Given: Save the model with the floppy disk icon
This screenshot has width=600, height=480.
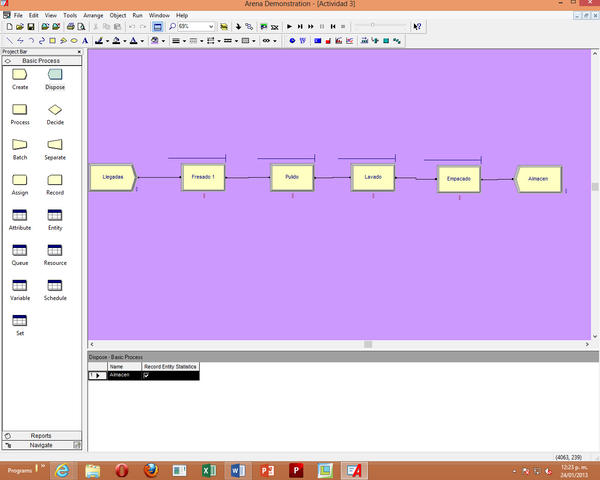Looking at the screenshot, I should (31, 27).
